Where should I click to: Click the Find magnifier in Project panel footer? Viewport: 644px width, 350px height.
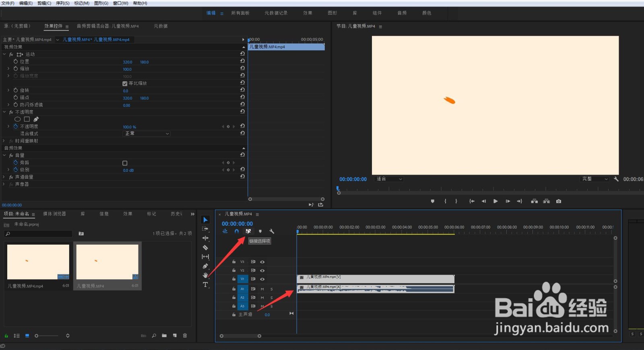(x=154, y=336)
